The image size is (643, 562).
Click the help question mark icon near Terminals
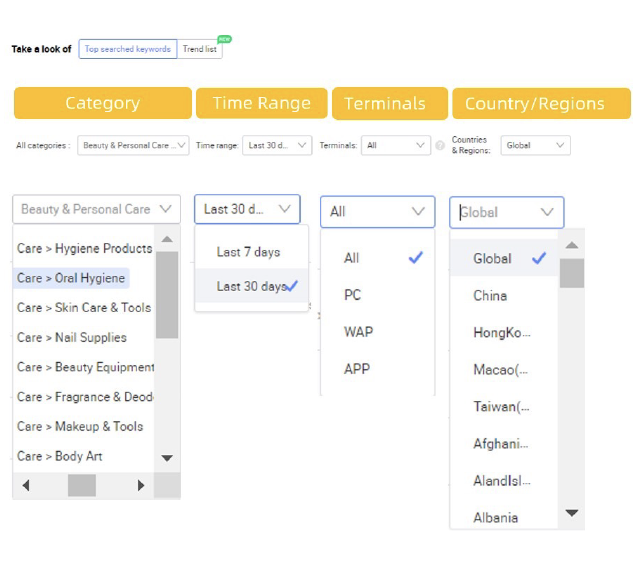[x=440, y=146]
